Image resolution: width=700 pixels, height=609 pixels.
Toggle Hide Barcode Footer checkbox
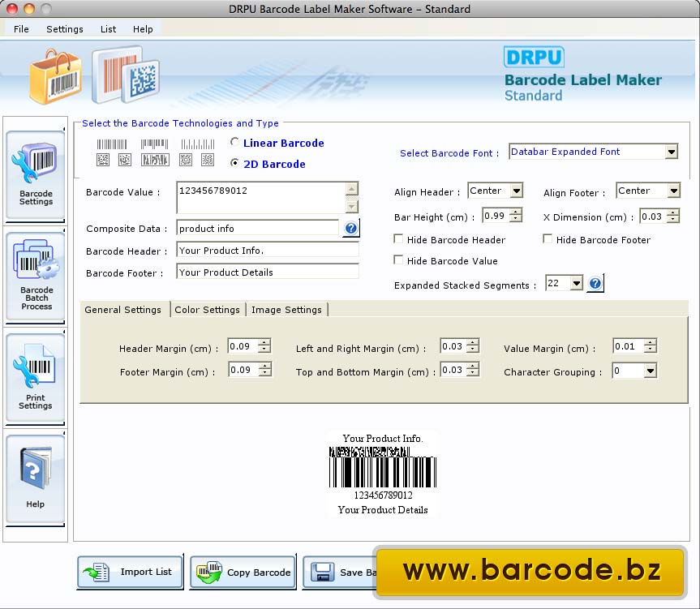pos(548,239)
